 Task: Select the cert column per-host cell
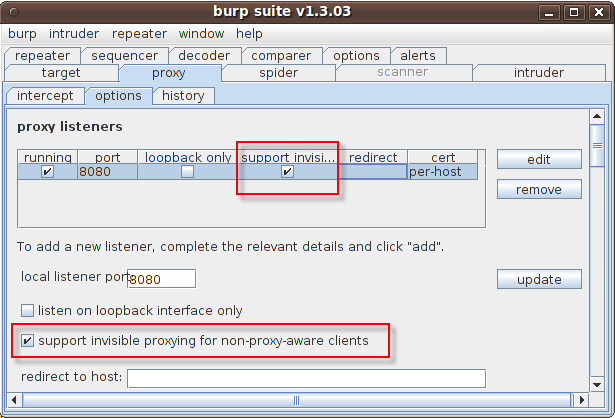coord(441,172)
